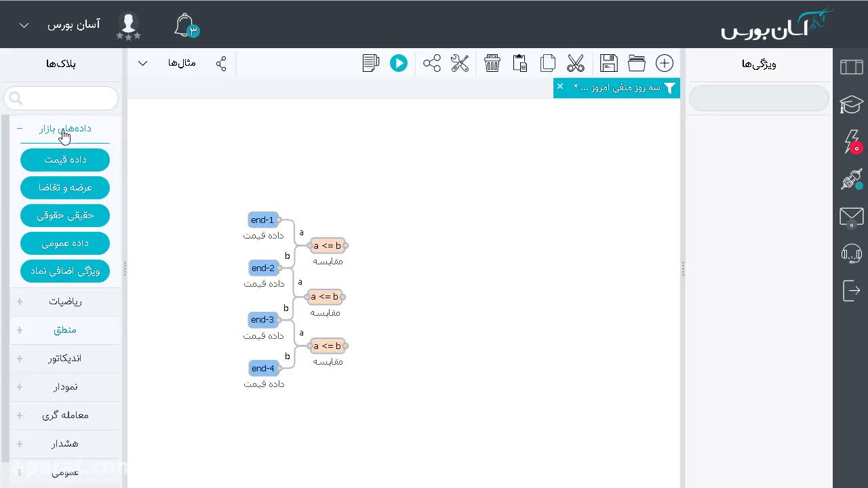The width and height of the screenshot is (868, 488).
Task: Open the mail envelope in the sidebar
Action: (x=851, y=218)
